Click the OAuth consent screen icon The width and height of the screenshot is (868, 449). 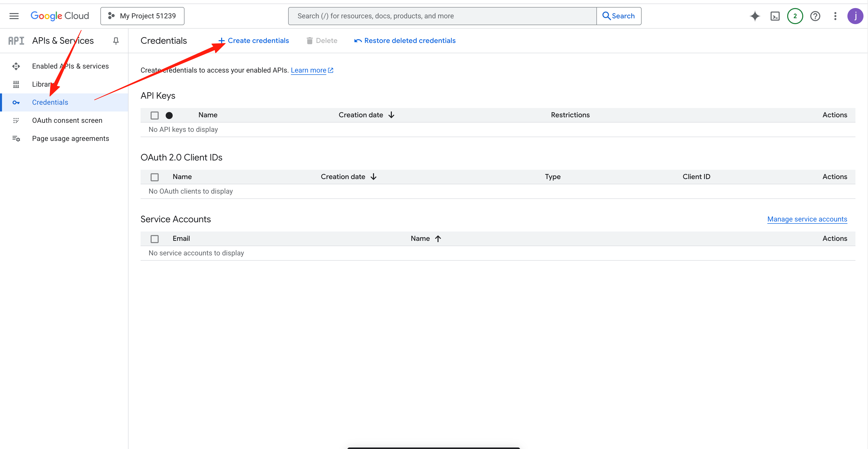(x=16, y=120)
